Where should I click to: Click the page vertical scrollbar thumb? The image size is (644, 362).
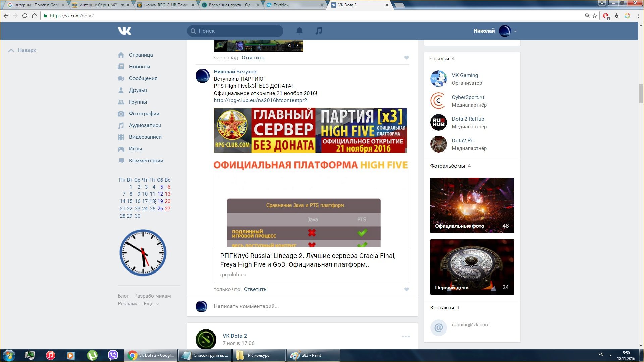[x=641, y=94]
